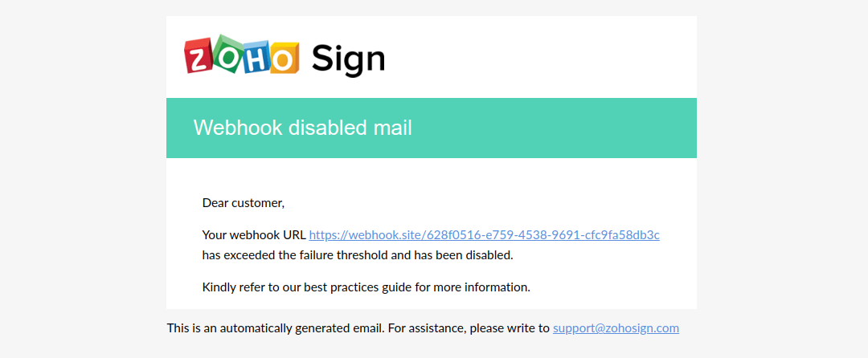The width and height of the screenshot is (868, 362).
Task: Click the yellow O block in Zoho logo
Action: 285,58
